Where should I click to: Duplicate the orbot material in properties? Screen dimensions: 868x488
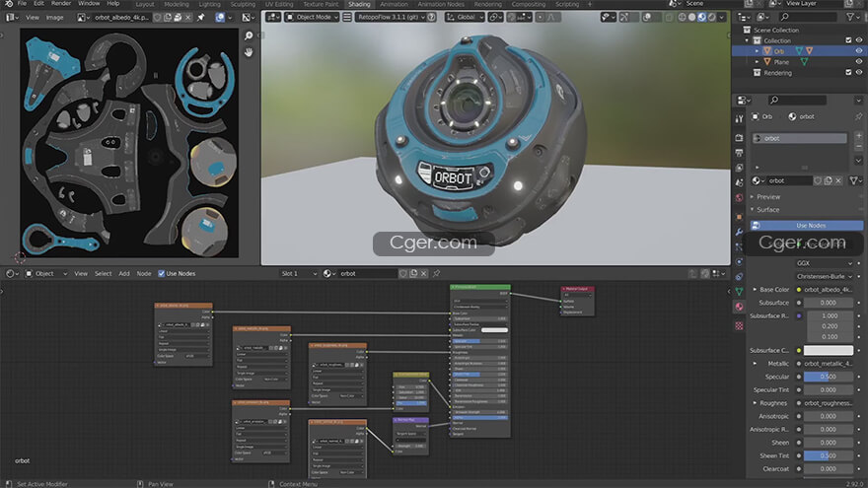coord(829,181)
